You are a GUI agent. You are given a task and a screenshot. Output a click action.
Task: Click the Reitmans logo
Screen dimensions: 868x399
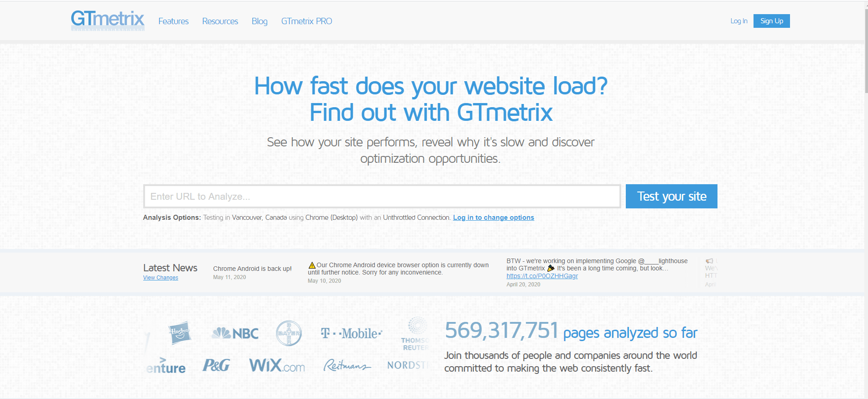(x=347, y=365)
